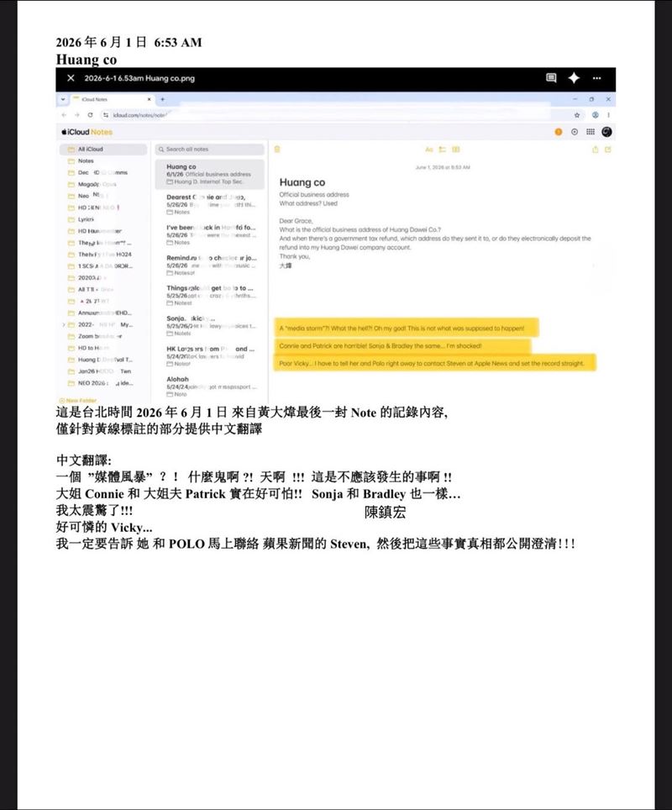
Task: Open the sidebar folder starting with NEO 2026
Action: point(103,383)
